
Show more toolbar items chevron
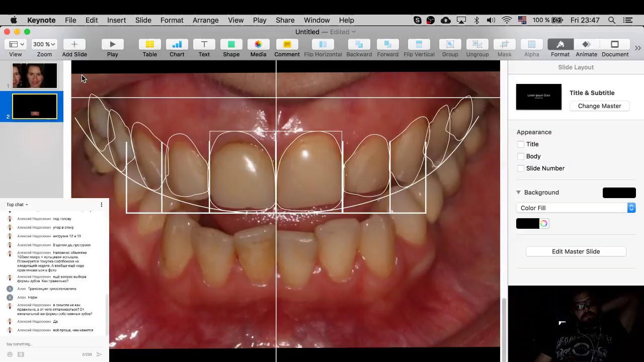click(x=637, y=48)
